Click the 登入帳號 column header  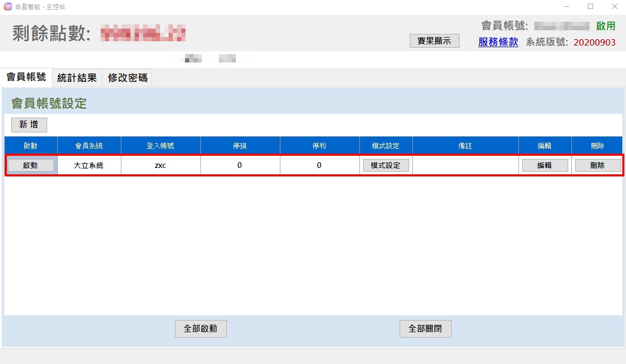(x=160, y=146)
